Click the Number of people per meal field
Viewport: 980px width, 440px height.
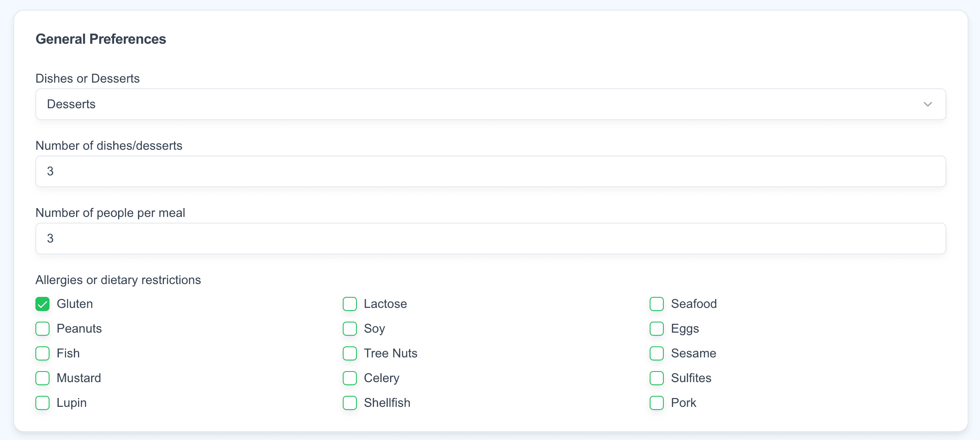click(490, 239)
